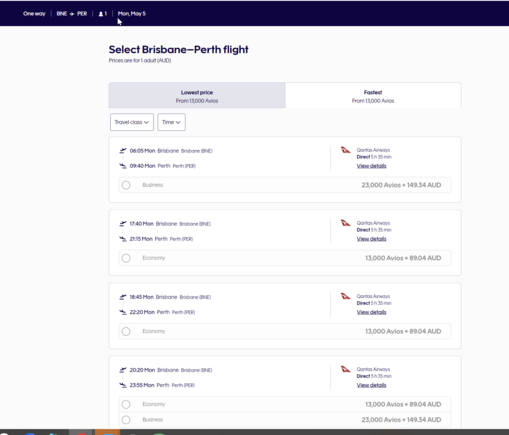Expand the Time filter dropdown
The image size is (509, 435).
click(171, 122)
